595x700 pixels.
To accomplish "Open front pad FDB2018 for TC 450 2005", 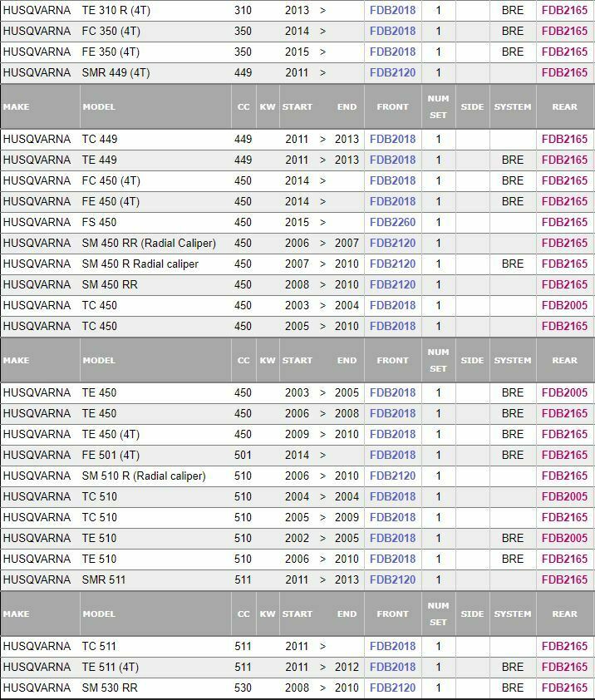I will [x=392, y=326].
